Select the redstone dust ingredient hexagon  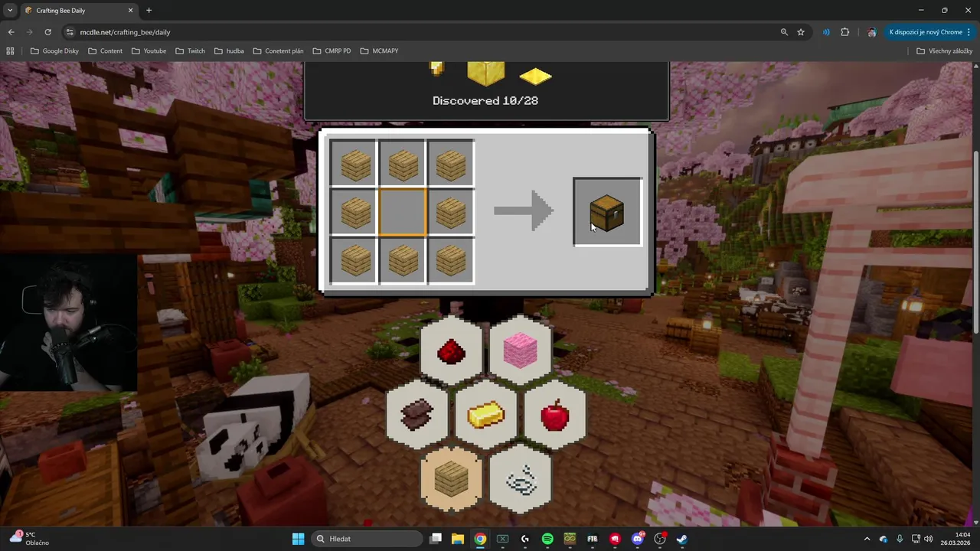tap(451, 351)
